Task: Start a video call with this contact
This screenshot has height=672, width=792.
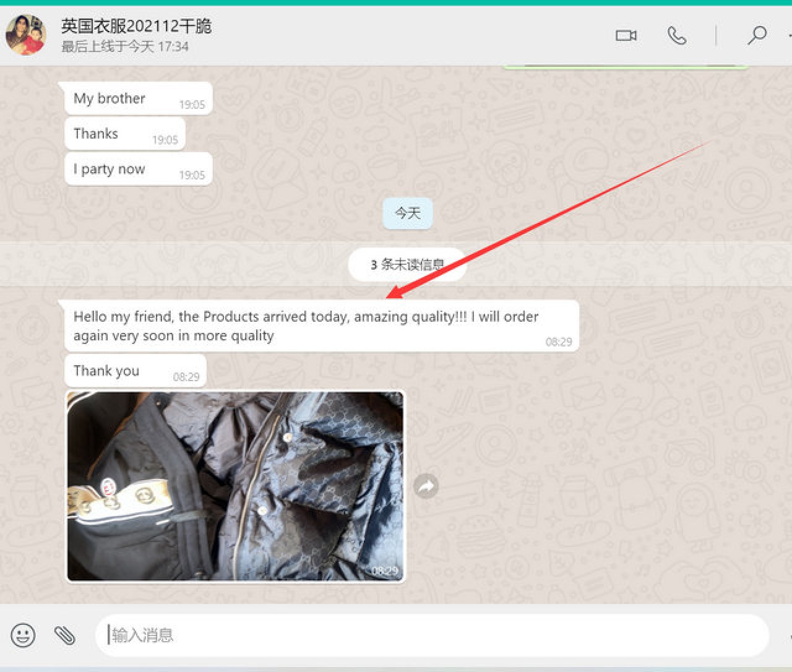Action: point(626,35)
